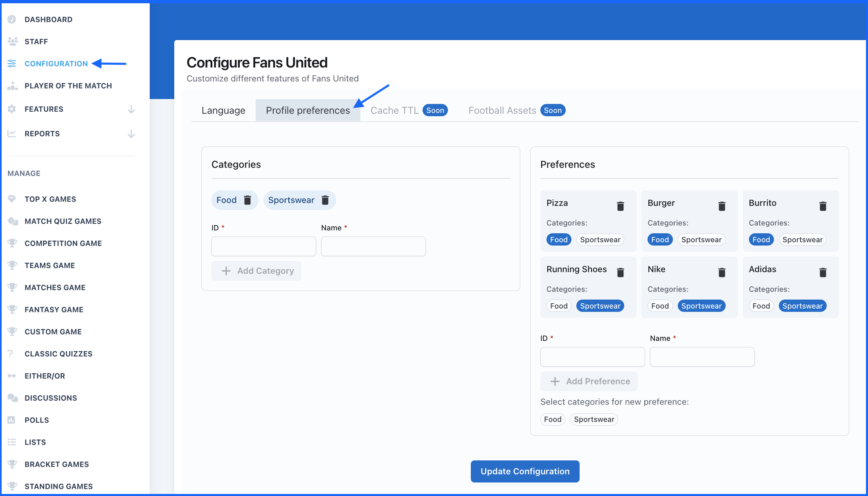This screenshot has width=868, height=496.
Task: Delete the Pizza preference
Action: click(x=621, y=206)
